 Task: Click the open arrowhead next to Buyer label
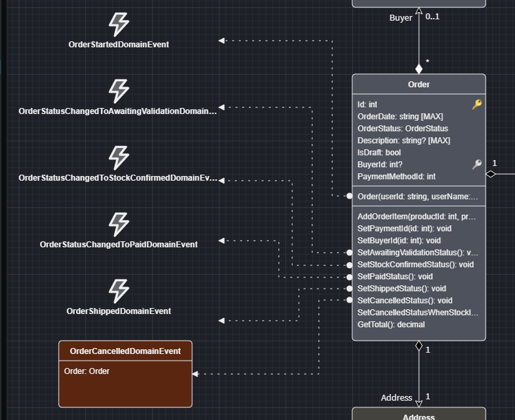tap(419, 11)
